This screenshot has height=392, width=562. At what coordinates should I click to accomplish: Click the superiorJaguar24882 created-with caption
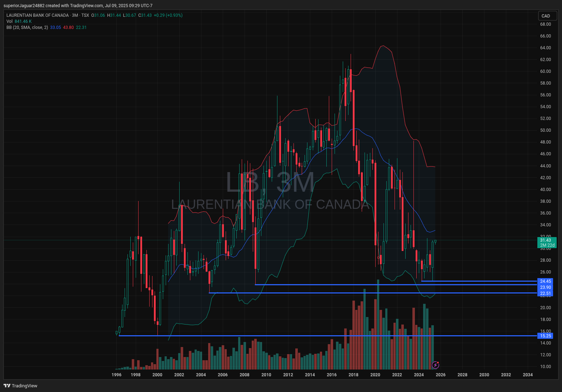[x=78, y=6]
